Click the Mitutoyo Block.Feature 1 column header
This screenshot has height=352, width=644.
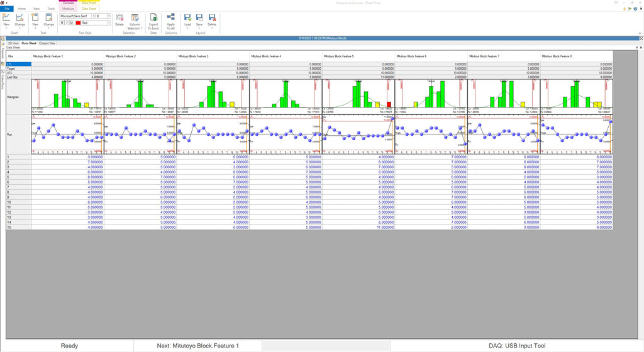click(x=68, y=56)
